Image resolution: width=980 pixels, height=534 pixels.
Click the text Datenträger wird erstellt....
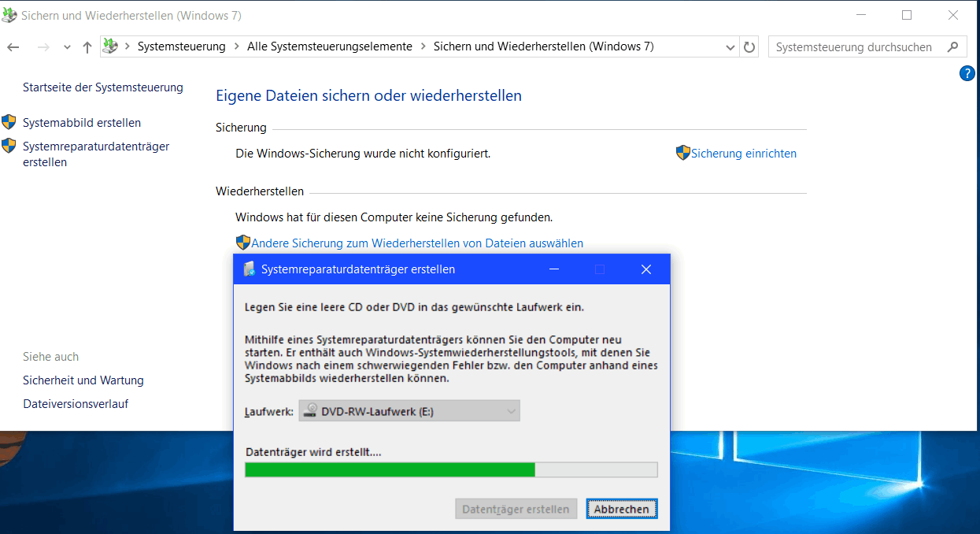pos(313,452)
